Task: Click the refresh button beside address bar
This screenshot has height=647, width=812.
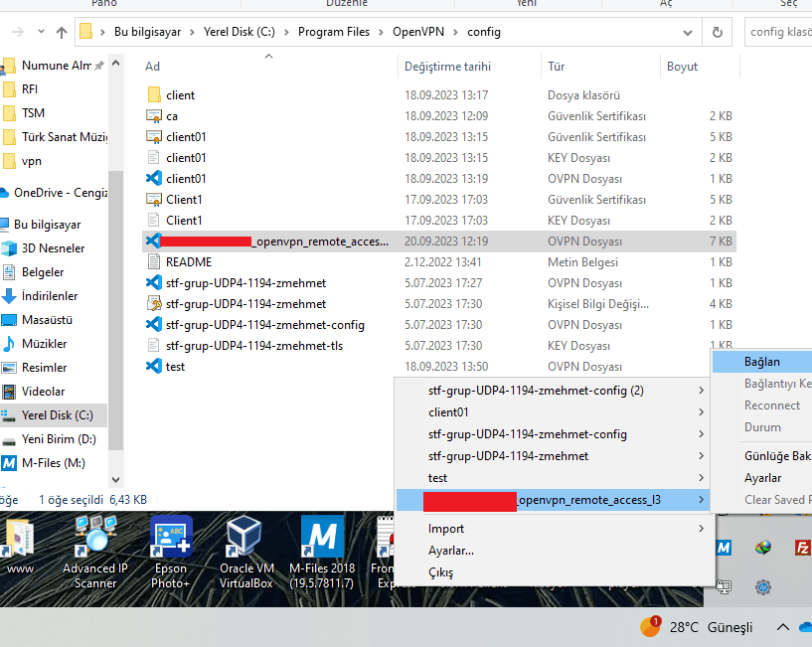Action: coord(717,32)
